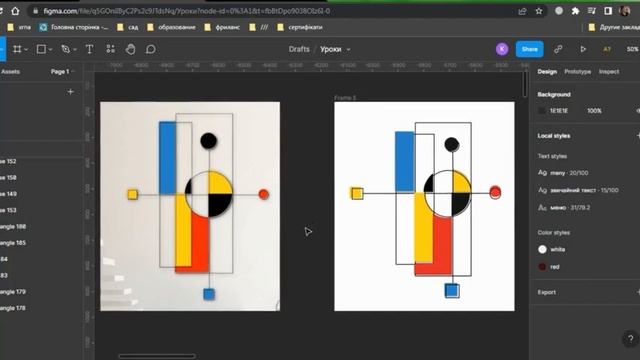Click the Drafts breadcrumb
The image size is (640, 360).
(299, 49)
